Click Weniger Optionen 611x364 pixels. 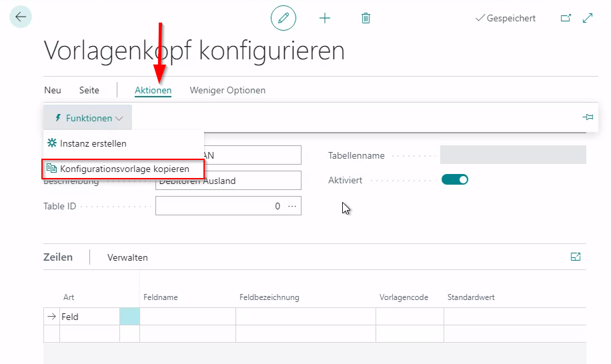point(227,90)
